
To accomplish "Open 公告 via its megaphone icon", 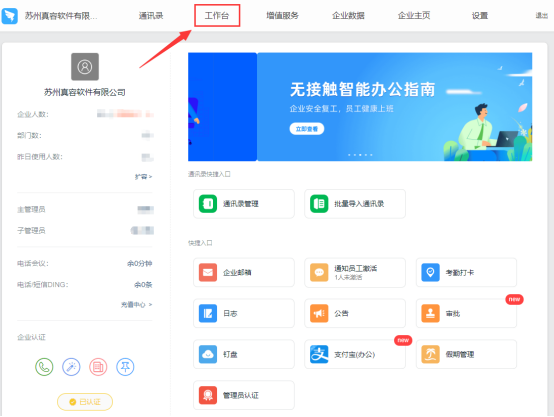I will coord(319,313).
